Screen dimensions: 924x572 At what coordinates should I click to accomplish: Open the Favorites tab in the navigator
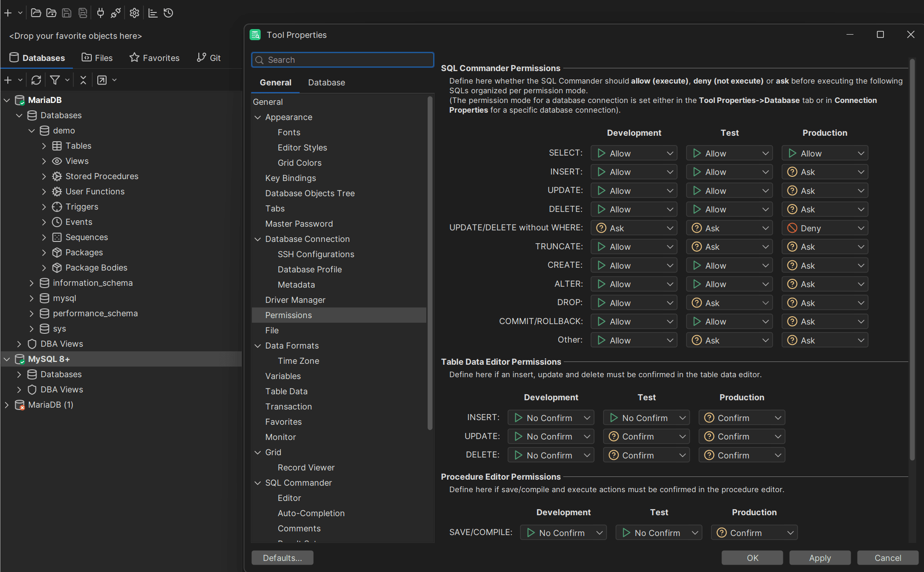pos(154,57)
